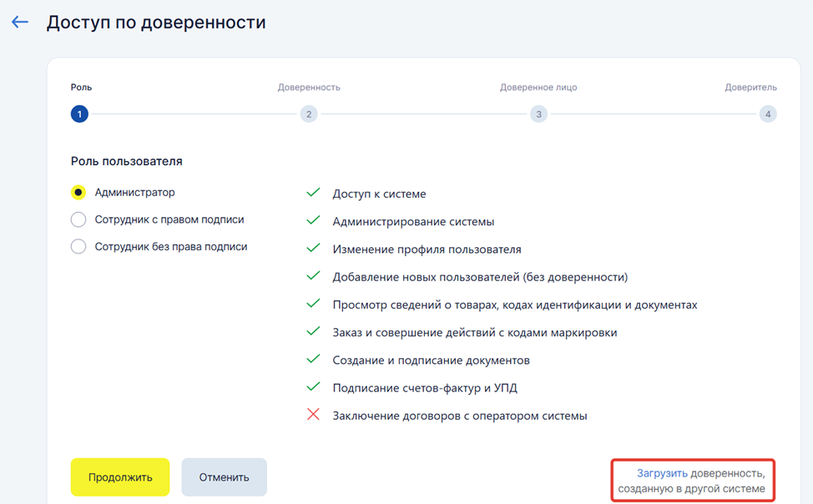The width and height of the screenshot is (813, 504).
Task: Click the Доверенность step label
Action: tap(309, 88)
